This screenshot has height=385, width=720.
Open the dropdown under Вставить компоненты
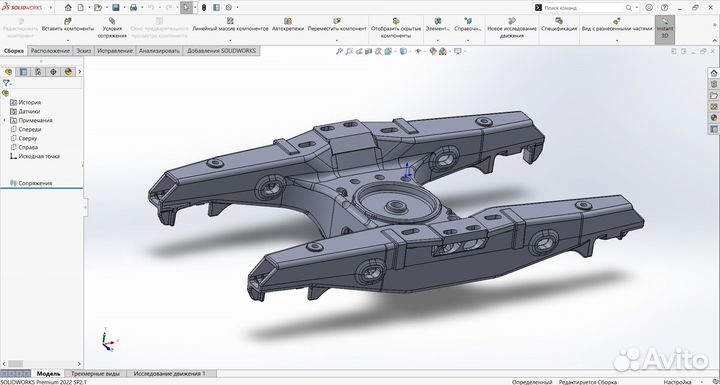pos(68,40)
